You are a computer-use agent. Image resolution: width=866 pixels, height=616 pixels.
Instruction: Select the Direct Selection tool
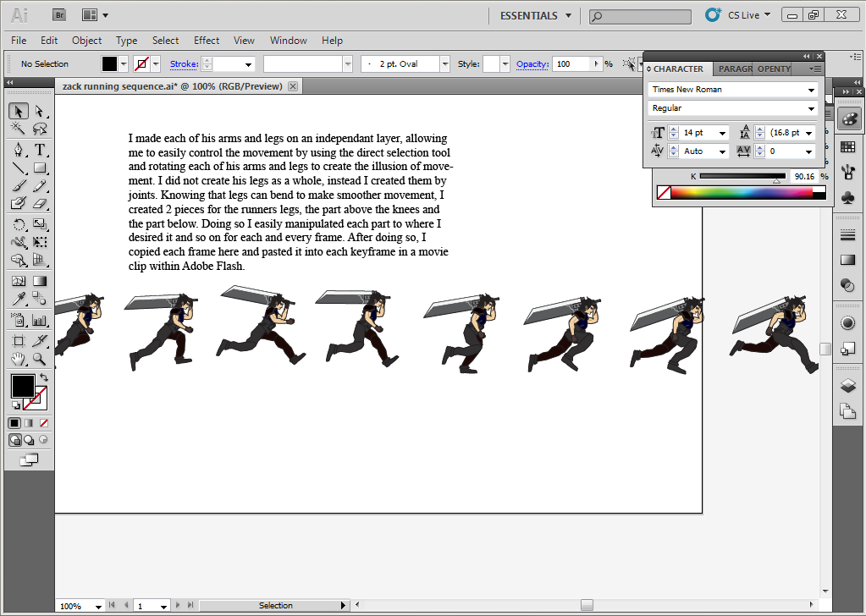(x=39, y=112)
